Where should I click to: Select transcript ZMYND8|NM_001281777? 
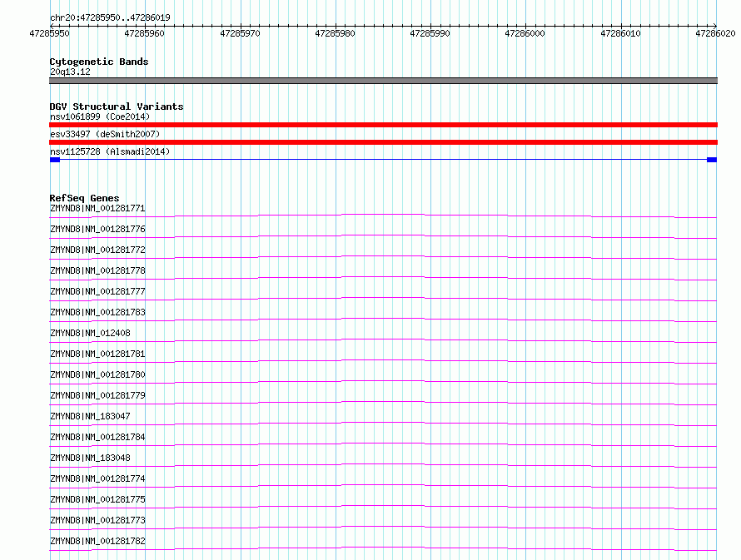click(97, 291)
